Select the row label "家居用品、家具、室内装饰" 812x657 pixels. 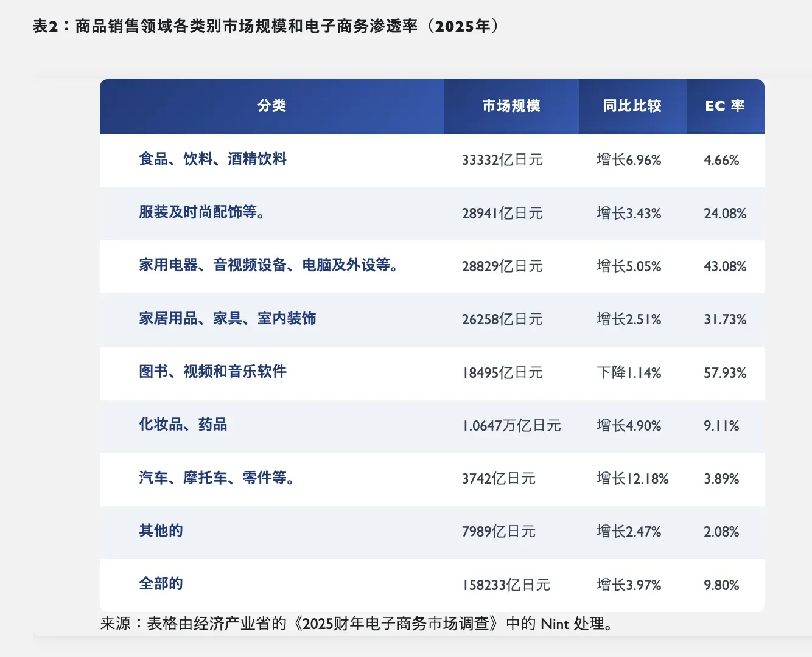(x=228, y=319)
